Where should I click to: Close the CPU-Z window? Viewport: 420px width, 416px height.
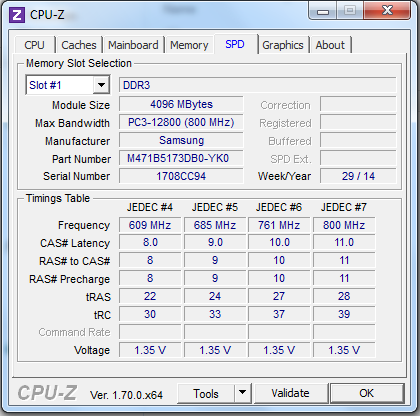(x=387, y=11)
